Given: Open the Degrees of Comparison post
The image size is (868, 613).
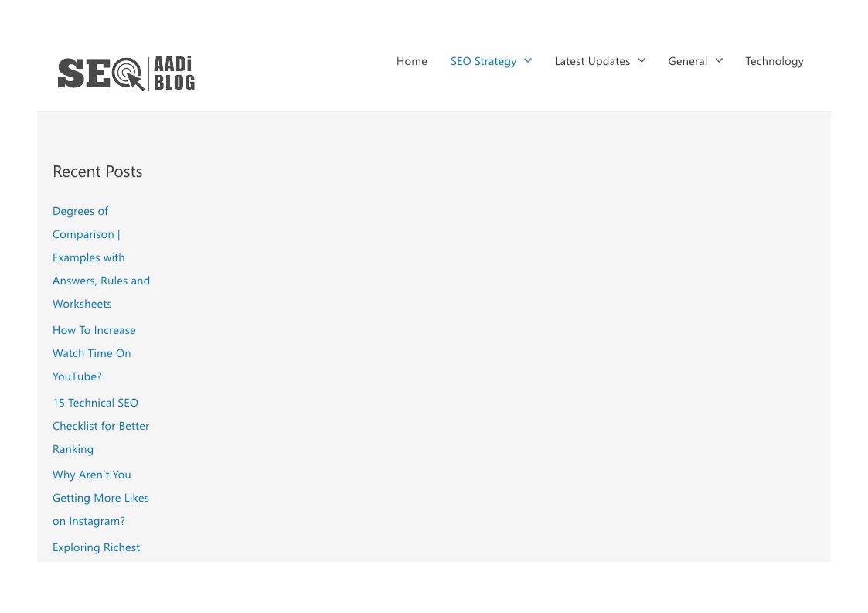Looking at the screenshot, I should (80, 211).
